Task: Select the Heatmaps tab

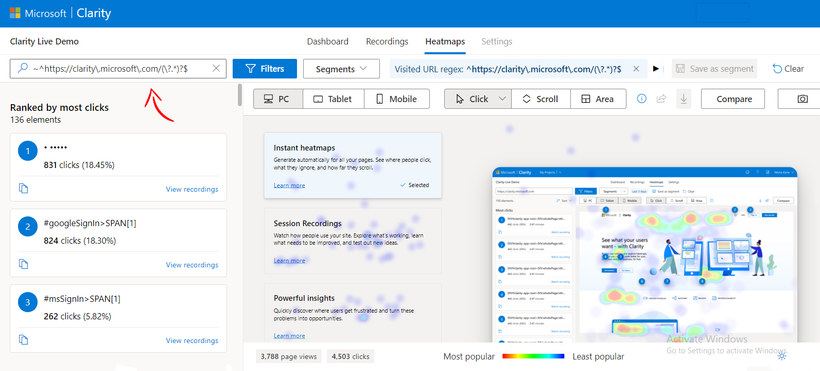Action: click(x=445, y=41)
